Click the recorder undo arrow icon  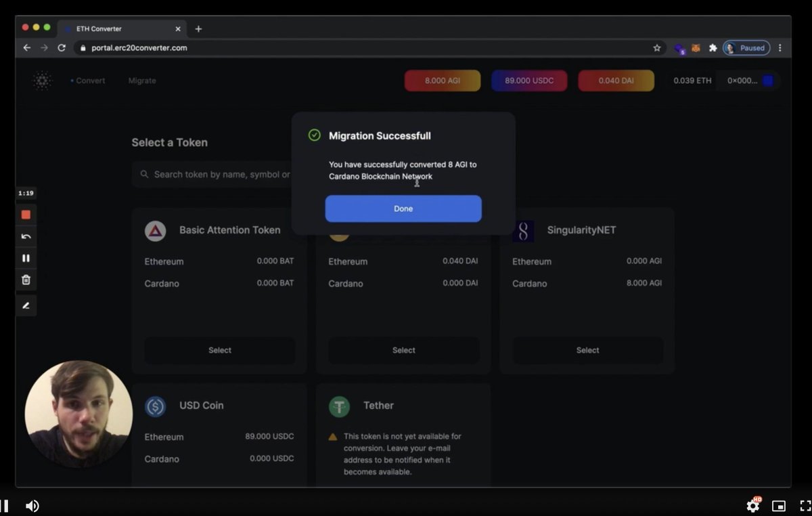tap(26, 236)
